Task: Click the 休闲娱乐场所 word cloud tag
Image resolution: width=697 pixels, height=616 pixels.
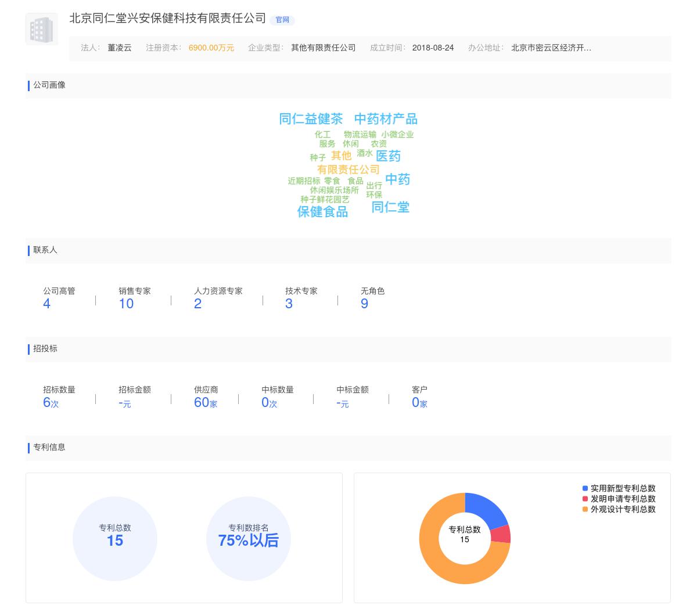Action: (x=334, y=190)
